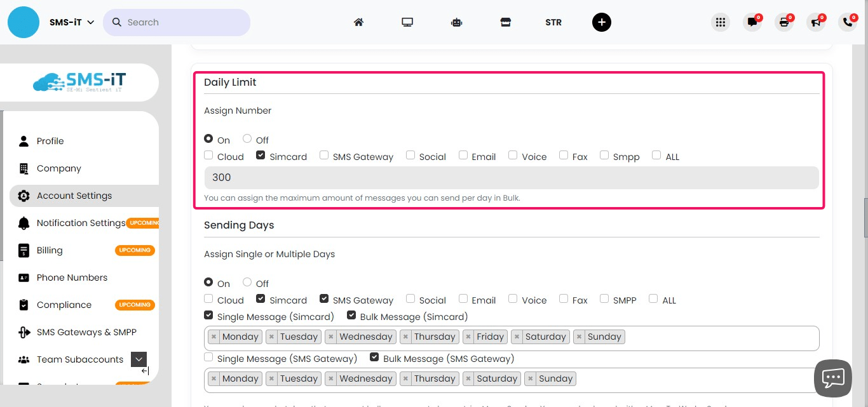Select the Off radio button under Assign Number
Image resolution: width=868 pixels, height=407 pixels.
pos(247,138)
